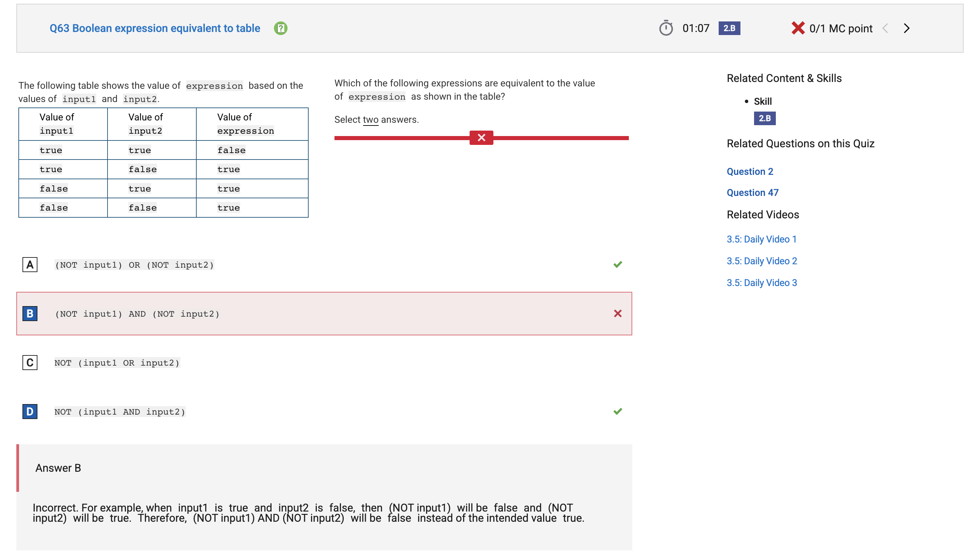The width and height of the screenshot is (980, 551).
Task: Click answer text (NOT input1) AND (NOT input2)
Action: point(137,314)
